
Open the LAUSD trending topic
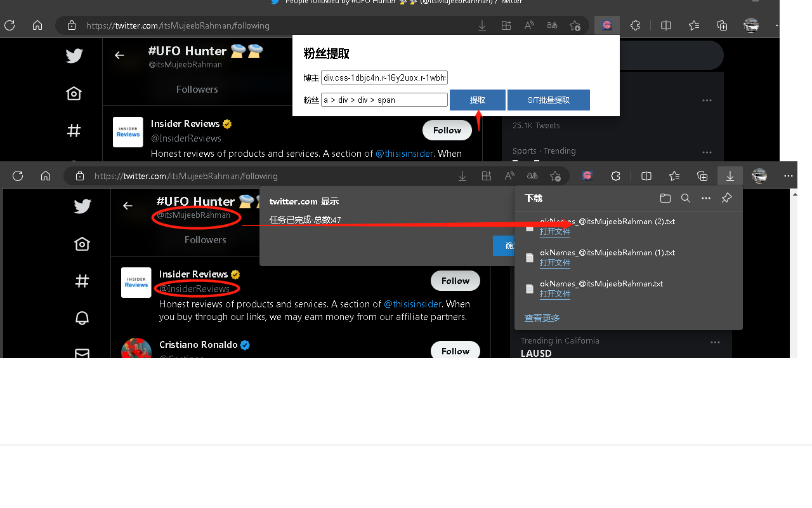point(536,353)
